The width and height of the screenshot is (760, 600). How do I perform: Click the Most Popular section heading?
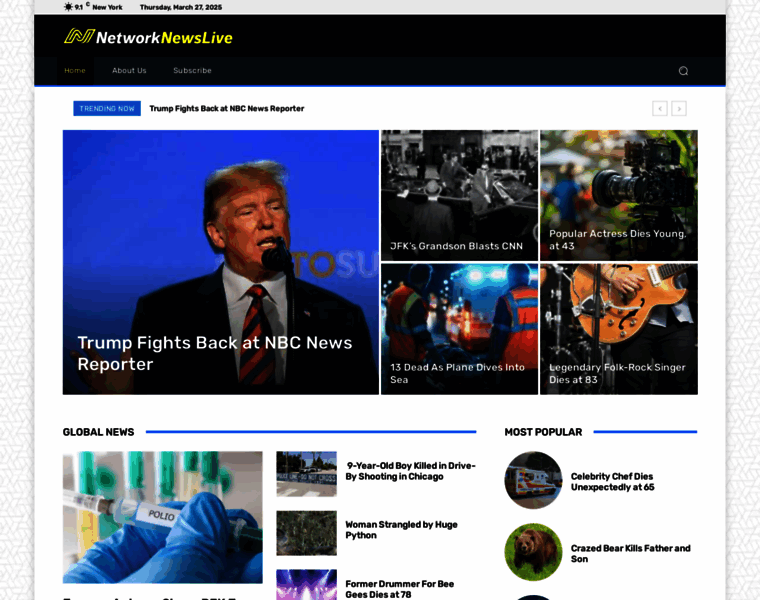click(543, 432)
